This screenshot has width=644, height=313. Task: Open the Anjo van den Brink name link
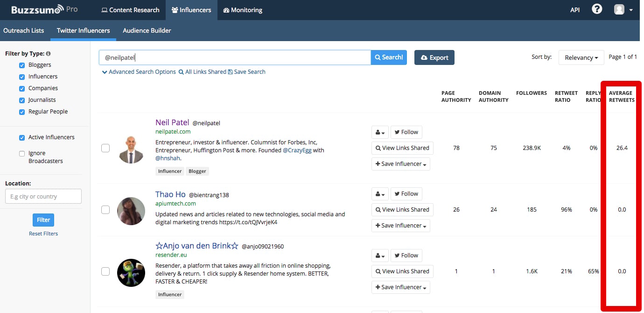click(197, 246)
